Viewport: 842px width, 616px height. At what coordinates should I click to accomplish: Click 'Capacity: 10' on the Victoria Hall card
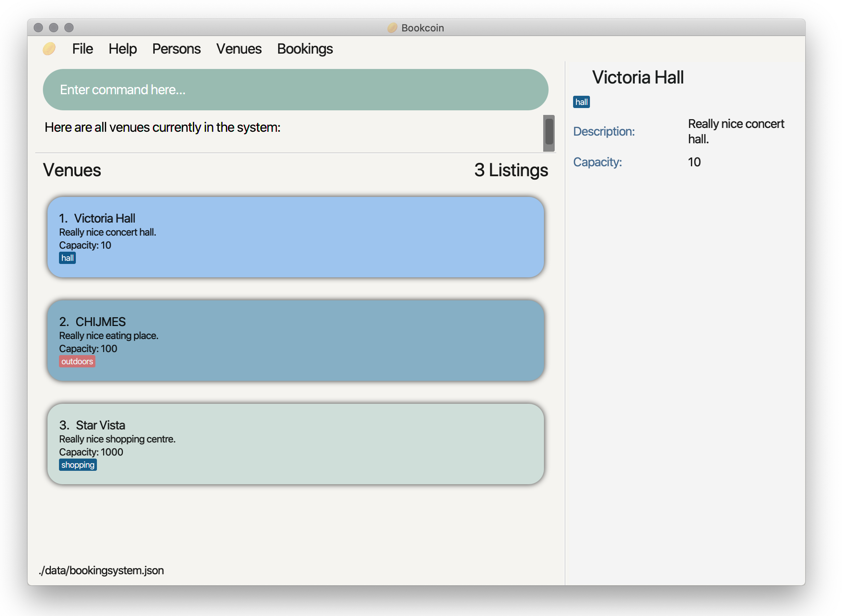pos(85,245)
